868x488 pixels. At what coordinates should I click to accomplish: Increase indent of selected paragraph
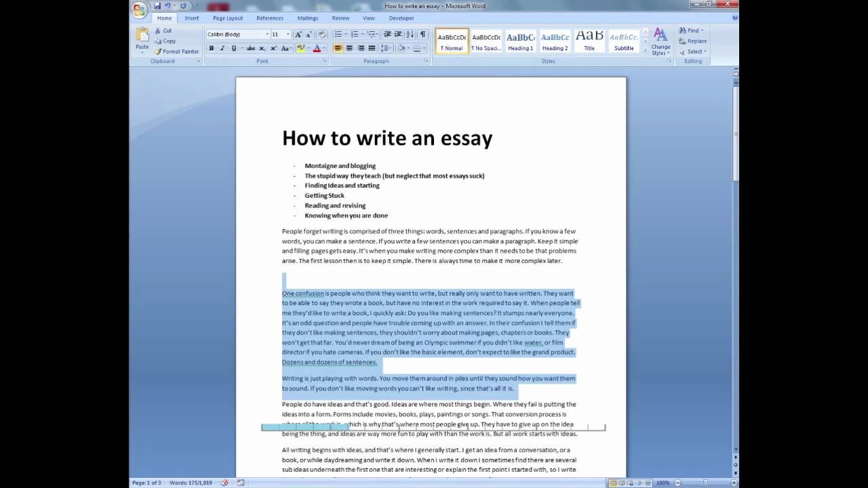coord(398,35)
